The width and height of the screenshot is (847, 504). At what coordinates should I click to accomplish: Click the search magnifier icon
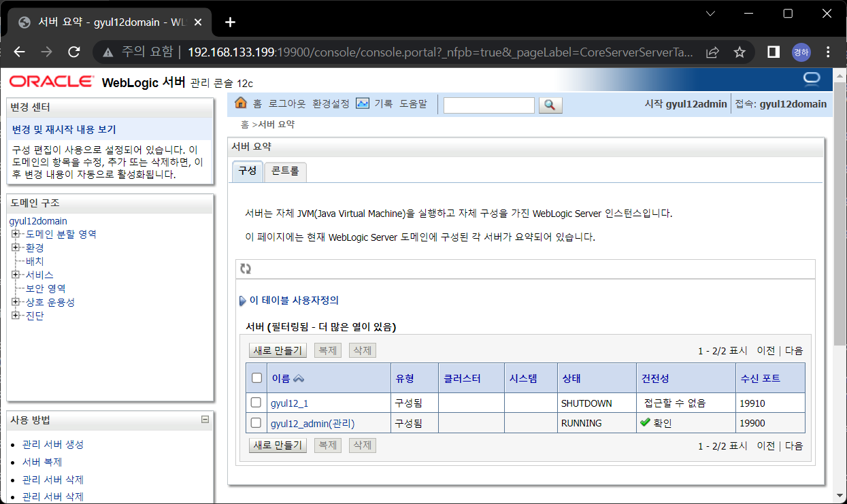point(550,105)
